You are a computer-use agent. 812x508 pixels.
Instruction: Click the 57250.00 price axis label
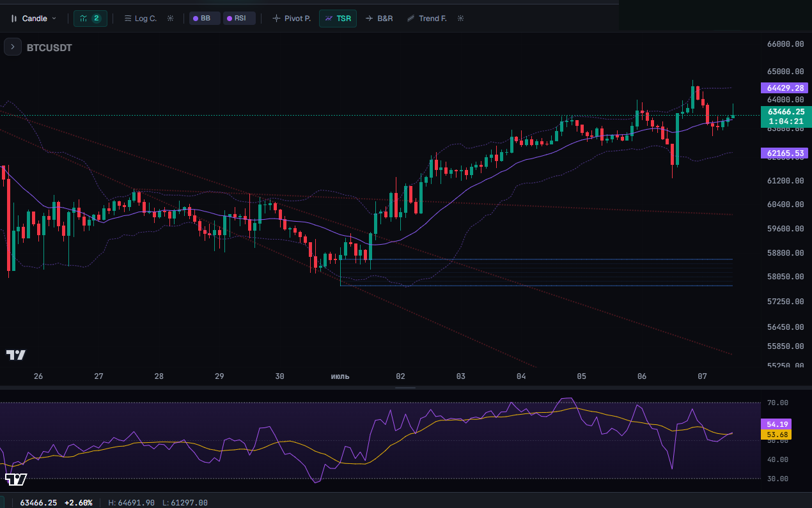click(x=785, y=301)
